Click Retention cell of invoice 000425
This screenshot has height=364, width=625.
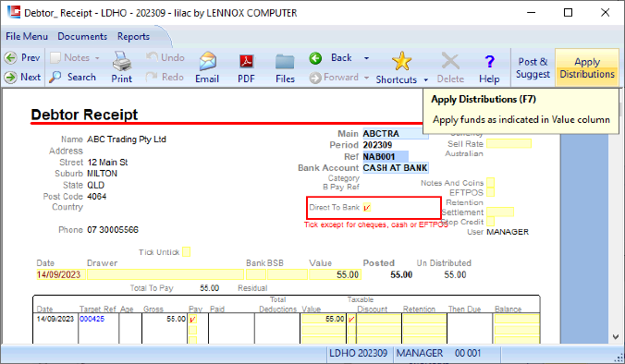[424, 319]
